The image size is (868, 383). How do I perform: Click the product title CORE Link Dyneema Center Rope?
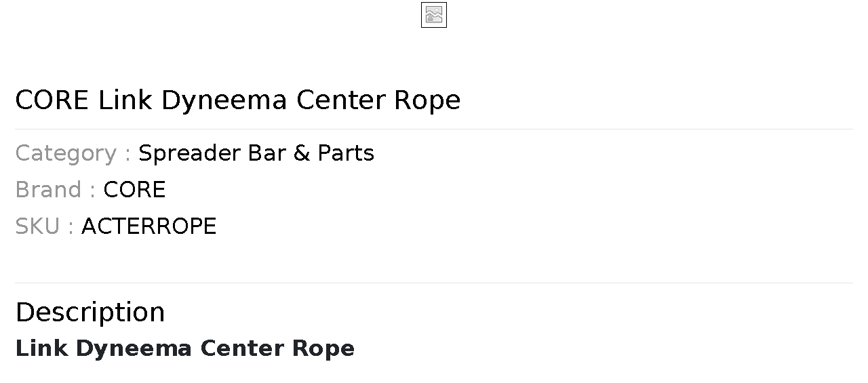pos(237,100)
